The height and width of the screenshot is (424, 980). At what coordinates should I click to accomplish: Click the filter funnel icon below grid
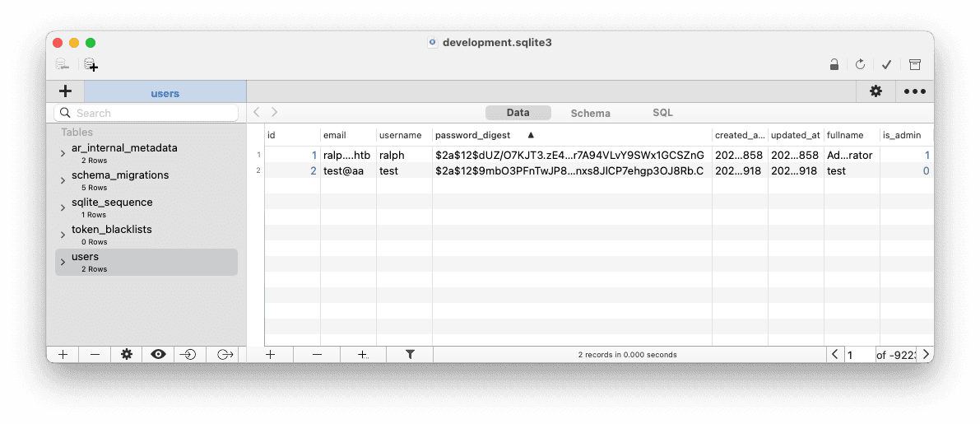pyautogui.click(x=410, y=355)
